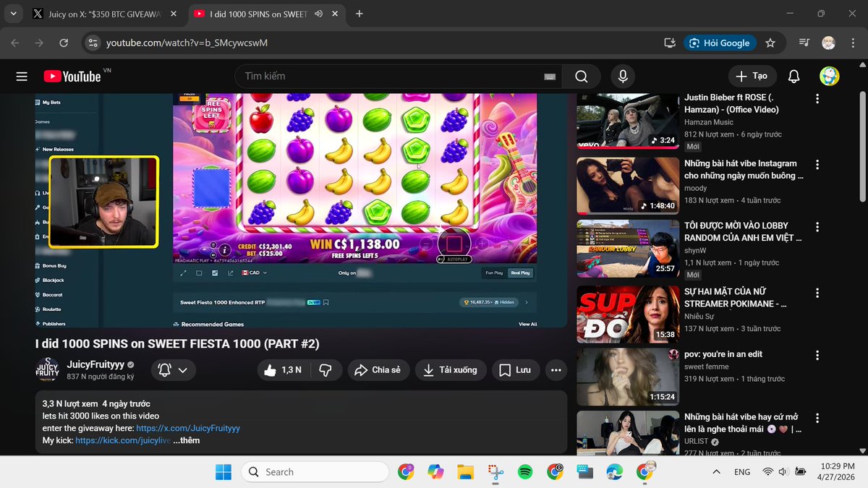
Task: Open options for the SỰ HAI MẶT video
Action: click(x=817, y=293)
